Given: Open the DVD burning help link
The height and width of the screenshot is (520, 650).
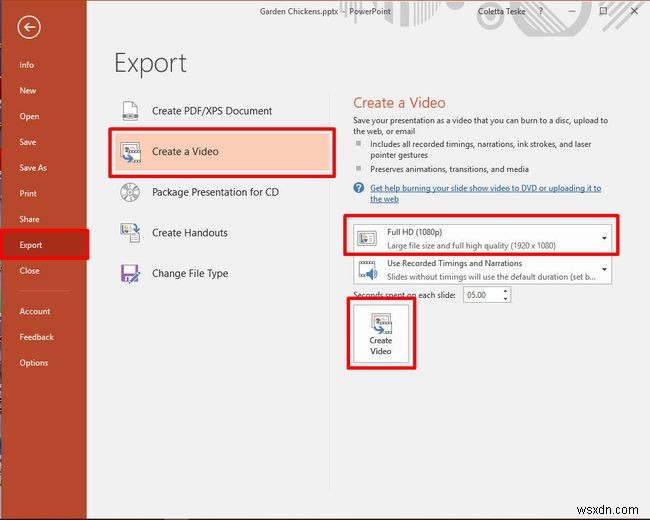Looking at the screenshot, I should point(485,193).
